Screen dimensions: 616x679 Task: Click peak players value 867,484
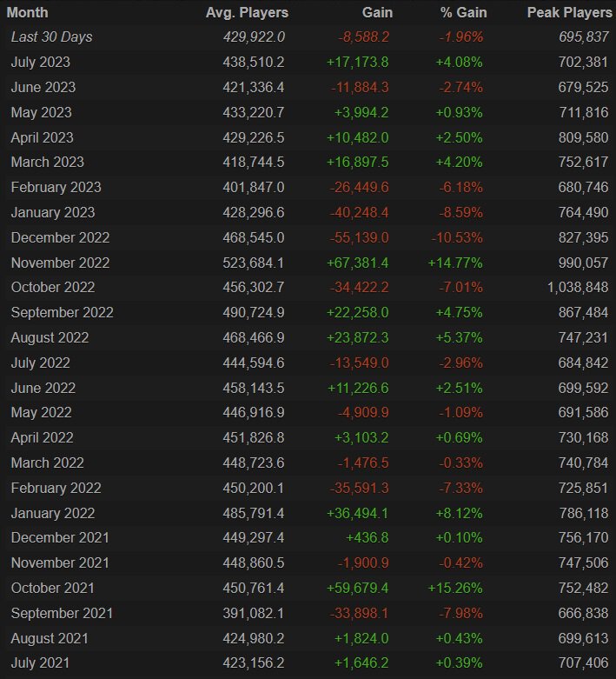pyautogui.click(x=584, y=312)
